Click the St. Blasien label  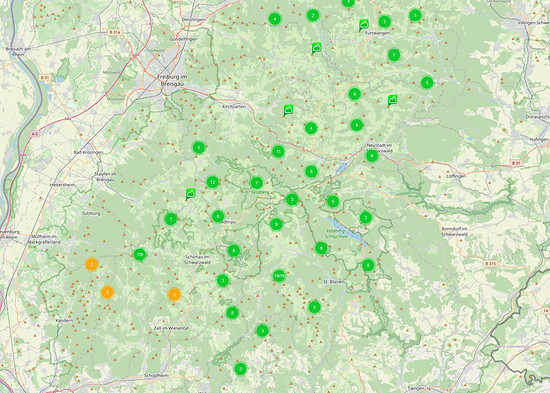(x=334, y=281)
